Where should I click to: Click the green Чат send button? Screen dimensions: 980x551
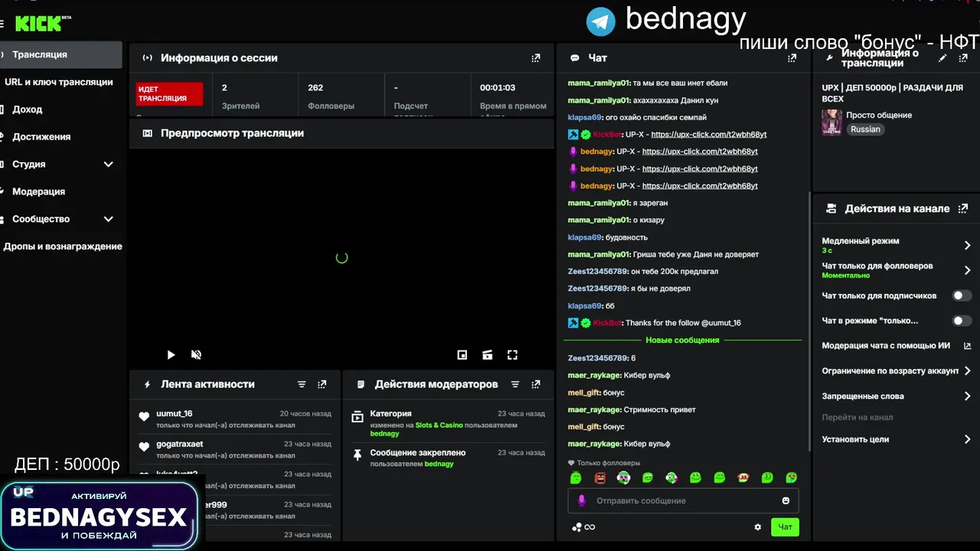tap(786, 527)
